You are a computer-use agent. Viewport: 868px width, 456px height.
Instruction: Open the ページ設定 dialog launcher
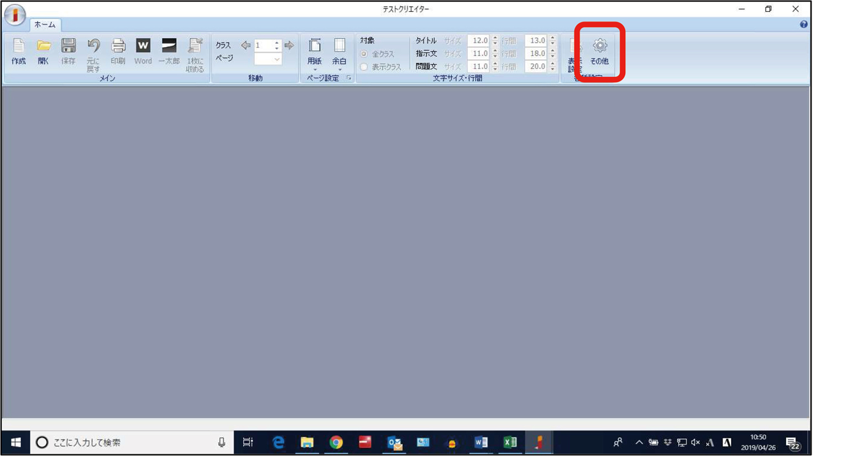(x=349, y=79)
